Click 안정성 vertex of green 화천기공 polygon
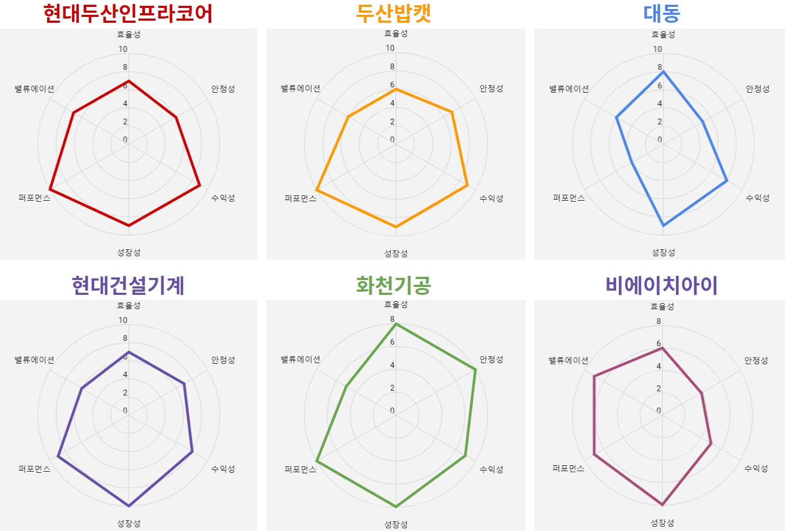Image resolution: width=785 pixels, height=532 pixels. (x=475, y=369)
